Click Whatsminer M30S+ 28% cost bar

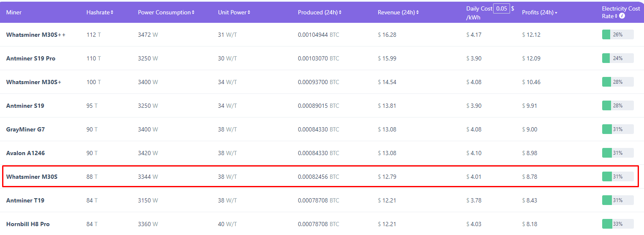(618, 82)
